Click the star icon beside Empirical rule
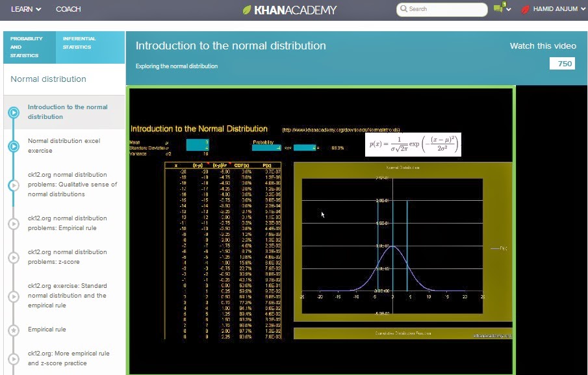The image size is (588, 375). coord(14,330)
